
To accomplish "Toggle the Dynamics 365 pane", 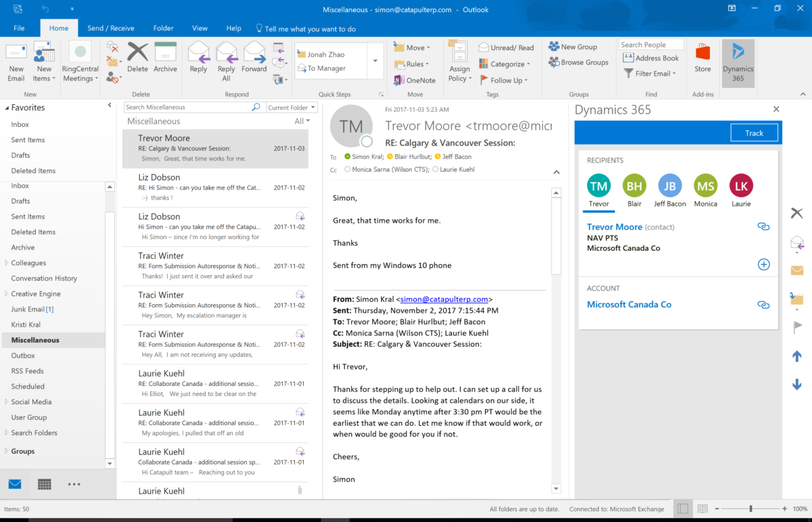I will tap(738, 62).
